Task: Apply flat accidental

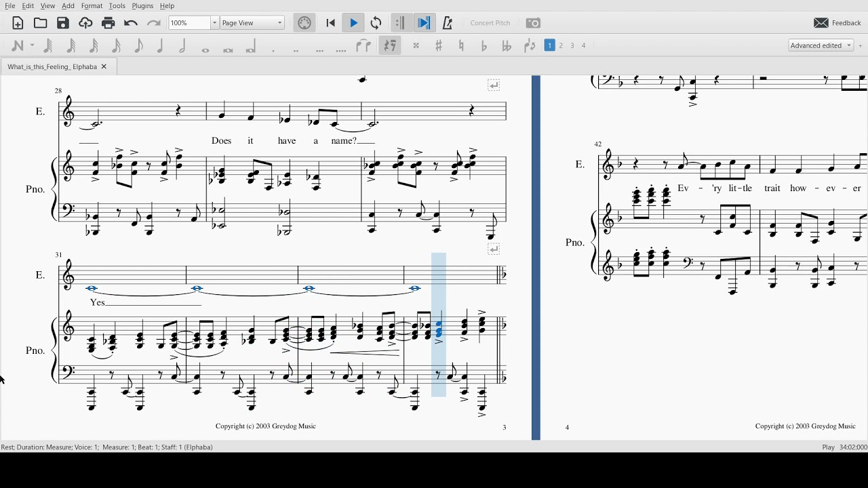Action: [484, 45]
